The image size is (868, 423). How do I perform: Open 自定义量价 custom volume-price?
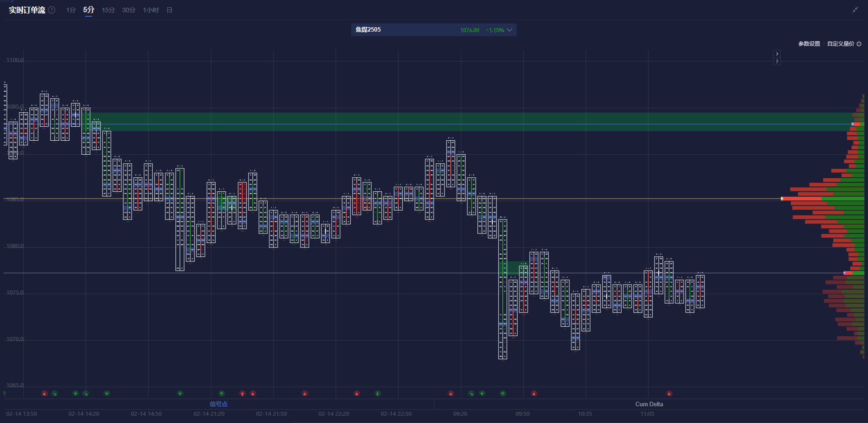[x=840, y=44]
